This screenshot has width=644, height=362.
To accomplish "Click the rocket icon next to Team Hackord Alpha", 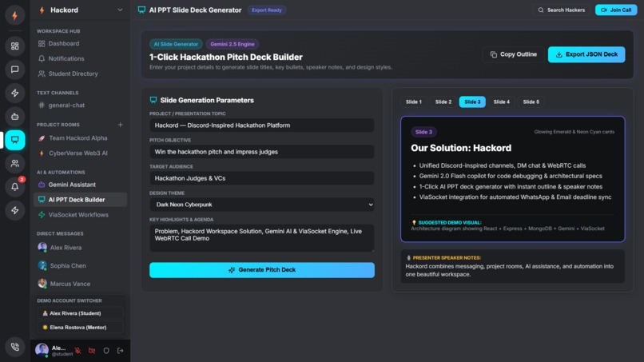I will (x=42, y=138).
